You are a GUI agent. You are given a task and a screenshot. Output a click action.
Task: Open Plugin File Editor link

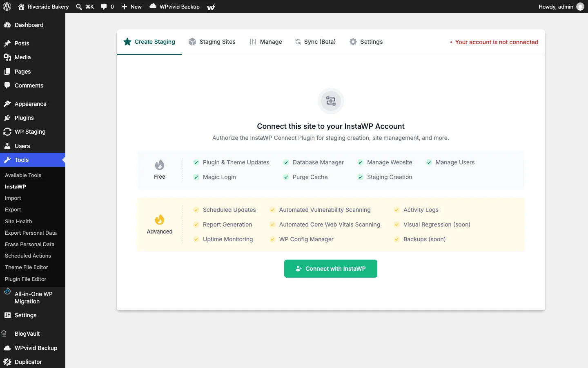(26, 279)
